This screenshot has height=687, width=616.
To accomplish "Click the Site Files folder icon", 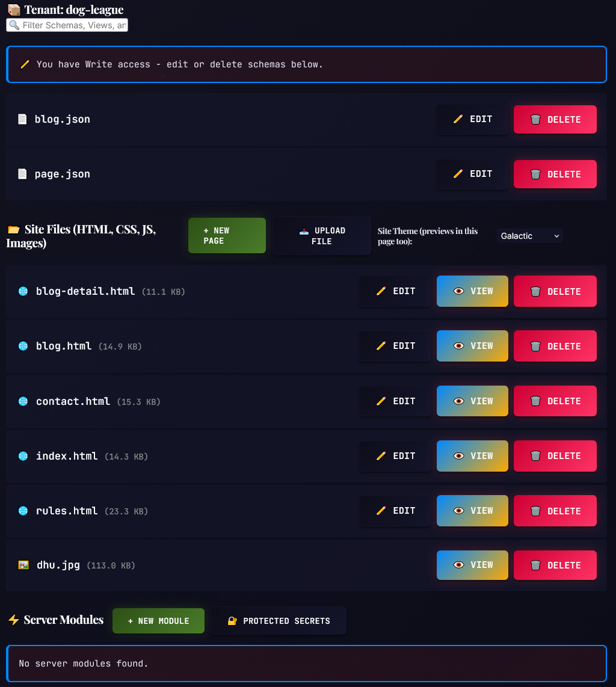I will [13, 230].
